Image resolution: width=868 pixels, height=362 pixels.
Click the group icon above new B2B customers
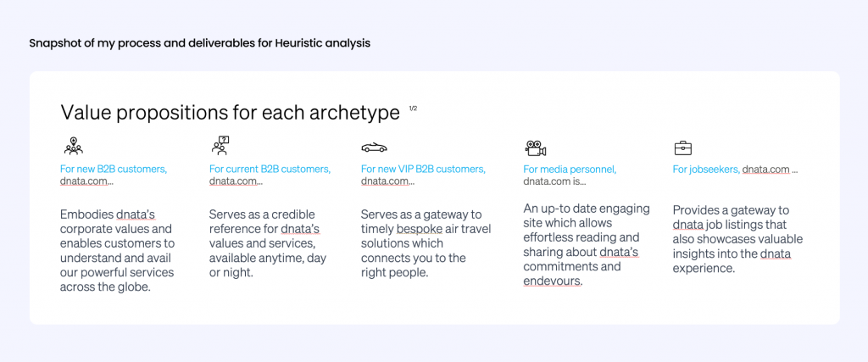[x=73, y=146]
